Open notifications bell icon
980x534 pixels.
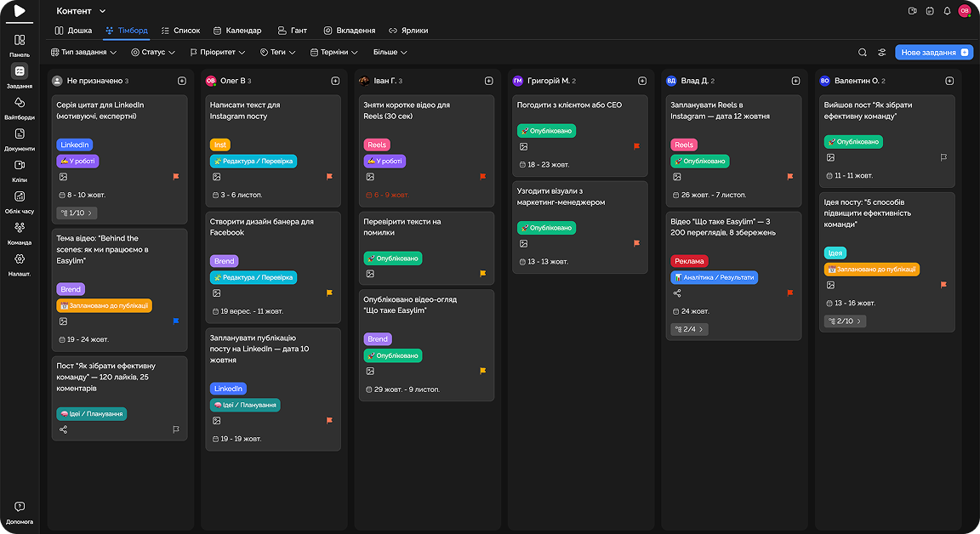947,11
